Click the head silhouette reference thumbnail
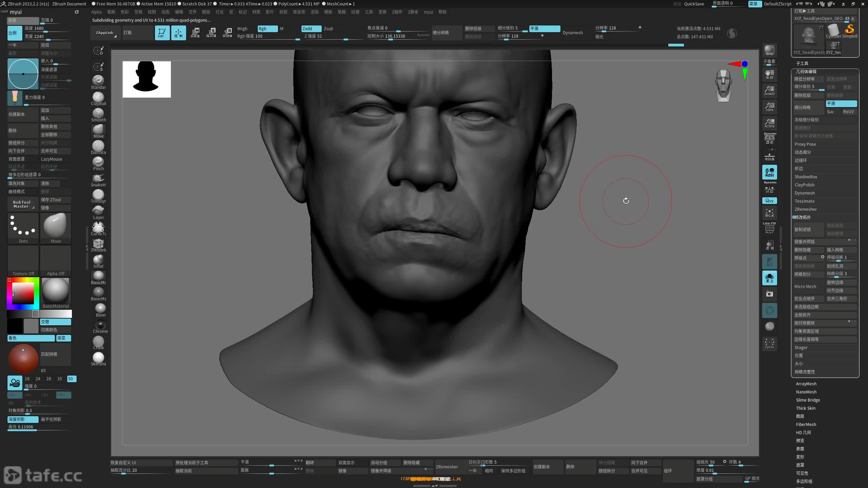Image resolution: width=868 pixels, height=488 pixels. click(x=146, y=79)
